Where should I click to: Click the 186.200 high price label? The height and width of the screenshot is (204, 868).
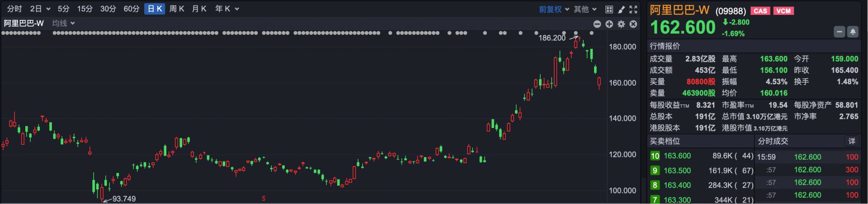(x=552, y=38)
